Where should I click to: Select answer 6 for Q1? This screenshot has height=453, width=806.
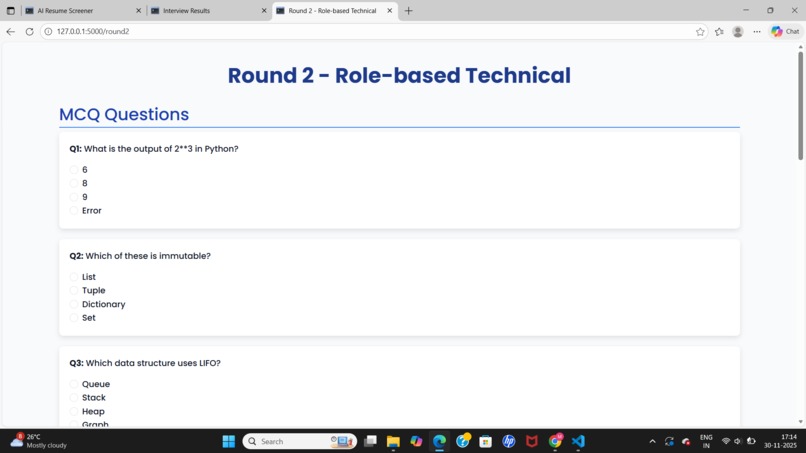point(74,170)
